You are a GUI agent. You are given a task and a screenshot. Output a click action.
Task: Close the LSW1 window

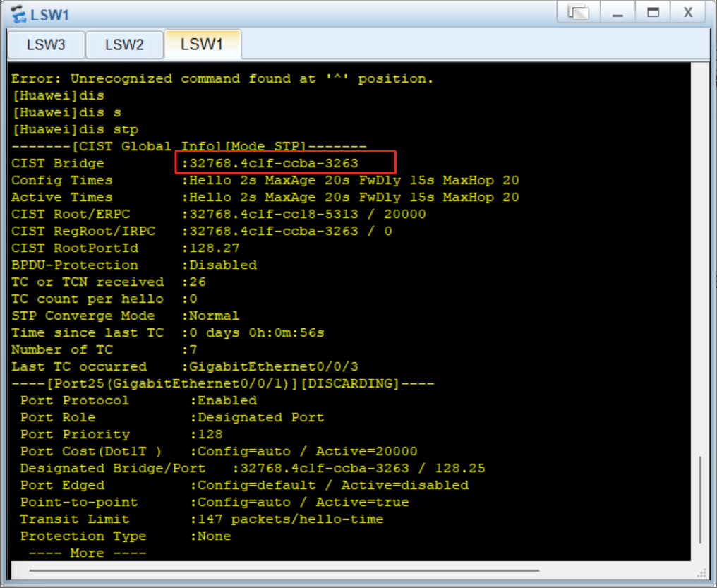click(688, 12)
